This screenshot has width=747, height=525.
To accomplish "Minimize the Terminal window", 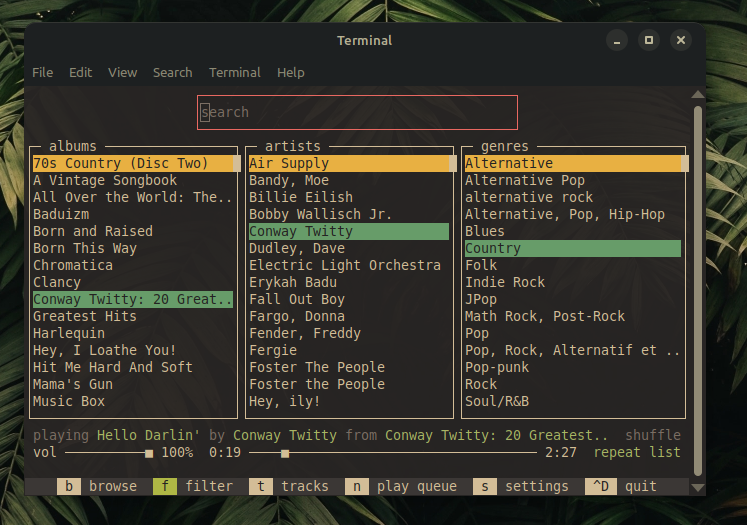I will click(x=617, y=40).
